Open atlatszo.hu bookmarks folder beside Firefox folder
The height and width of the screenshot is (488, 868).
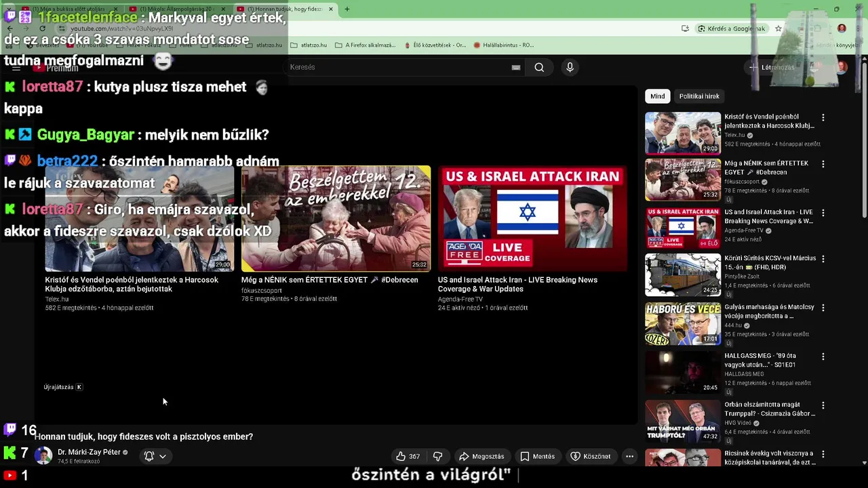pyautogui.click(x=309, y=45)
